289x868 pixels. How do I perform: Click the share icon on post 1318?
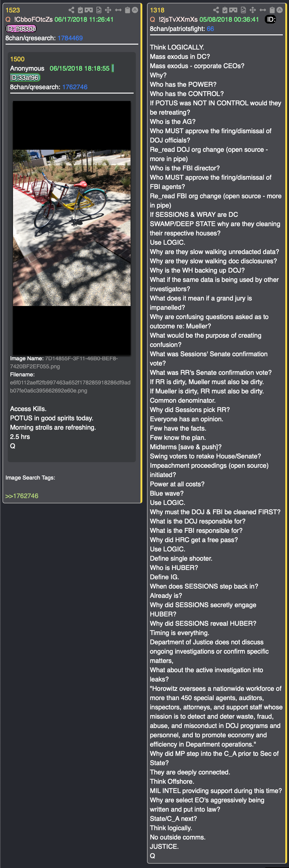[216, 10]
